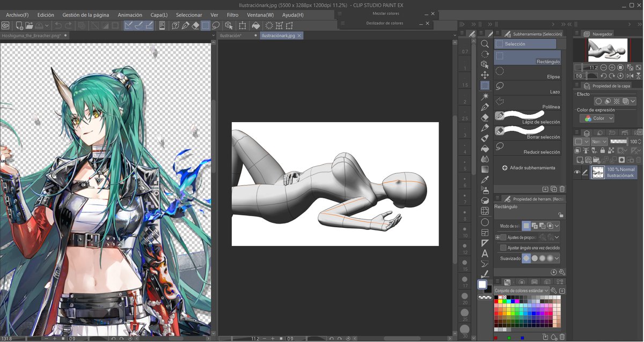
Task: Select the Fill bucket tool
Action: 485,148
